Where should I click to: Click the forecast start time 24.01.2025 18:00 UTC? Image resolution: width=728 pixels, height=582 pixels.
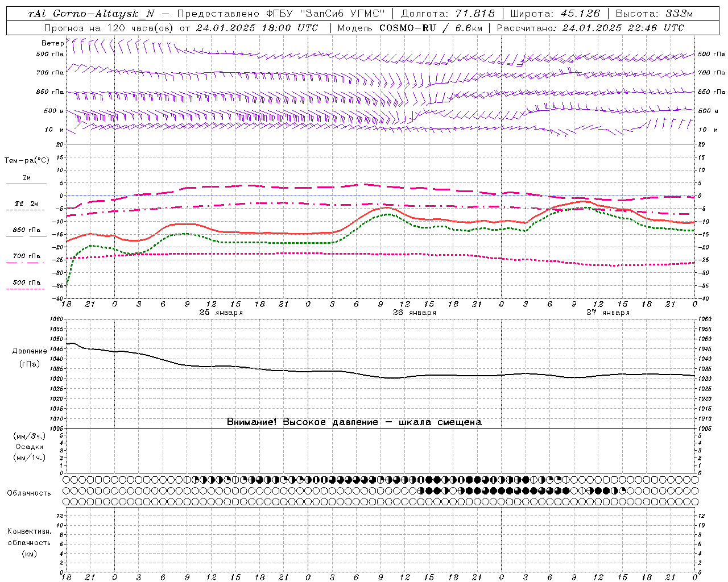click(257, 28)
